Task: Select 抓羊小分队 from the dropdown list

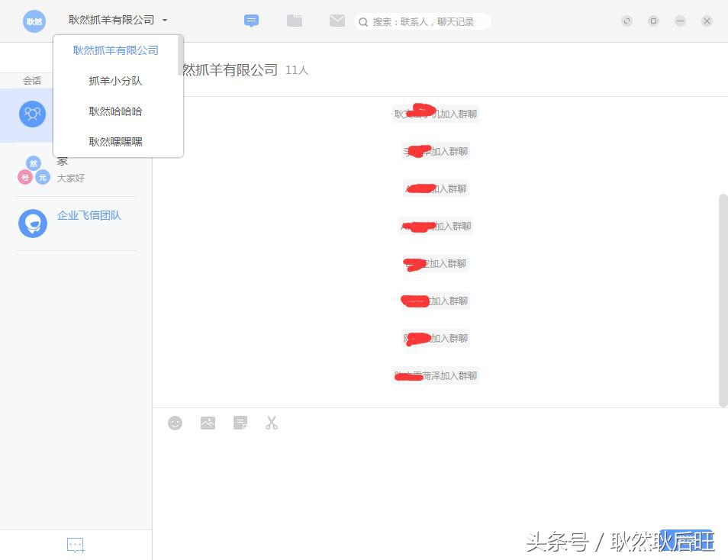Action: point(115,80)
